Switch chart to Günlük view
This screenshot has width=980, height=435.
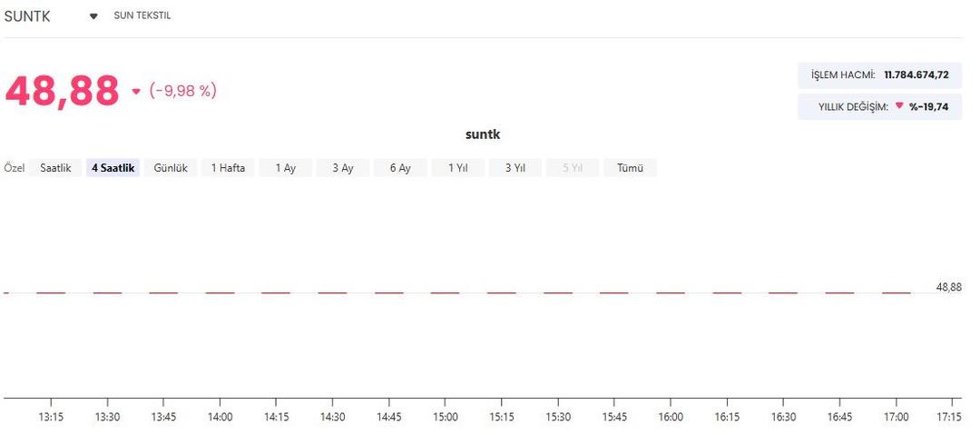[171, 168]
